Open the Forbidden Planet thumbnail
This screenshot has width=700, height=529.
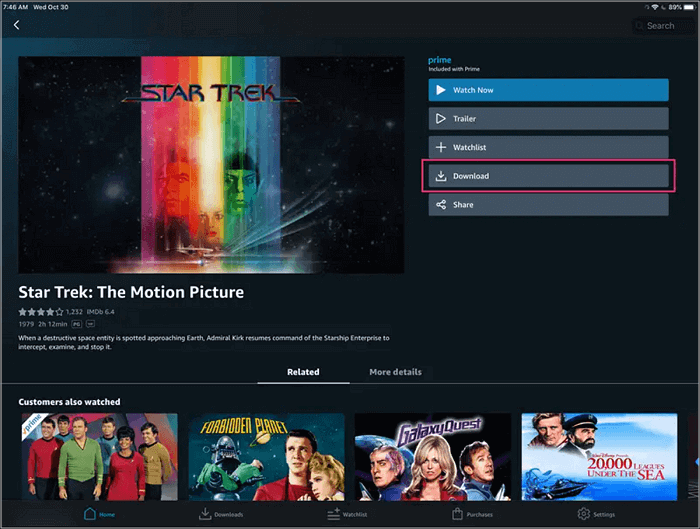click(267, 457)
